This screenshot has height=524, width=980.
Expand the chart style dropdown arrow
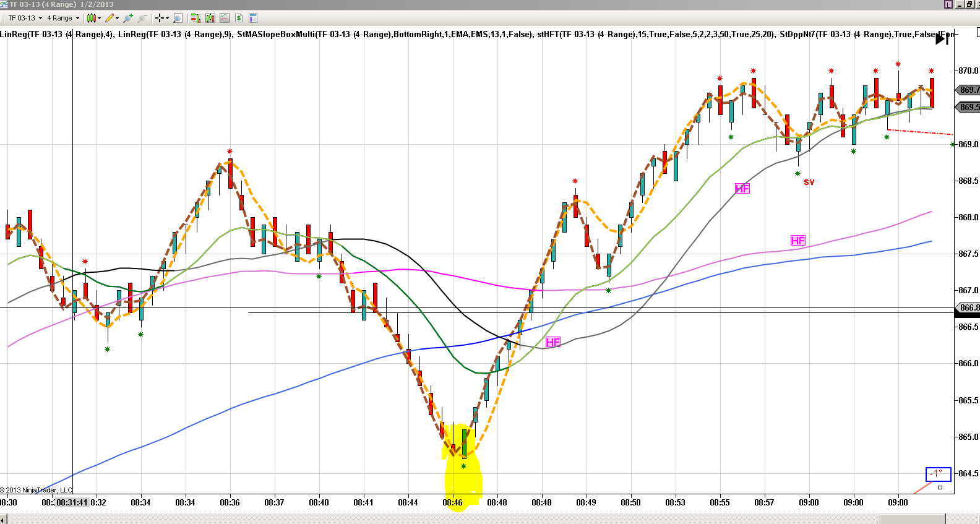[100, 18]
